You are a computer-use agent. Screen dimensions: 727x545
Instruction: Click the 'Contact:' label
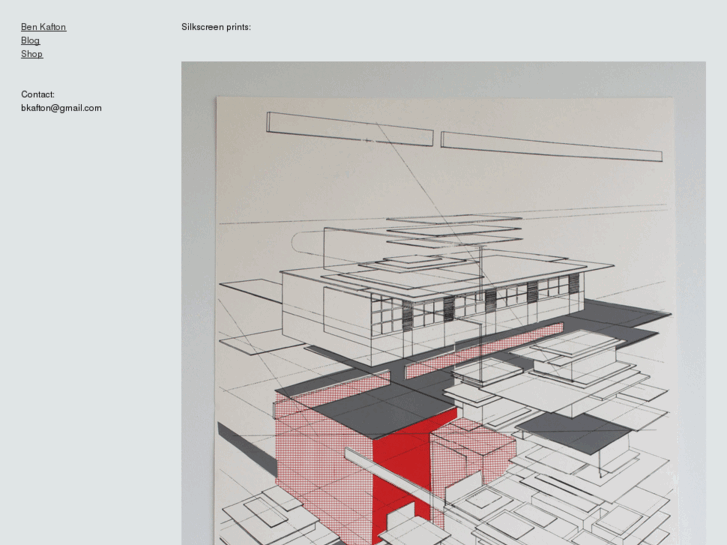coord(38,94)
